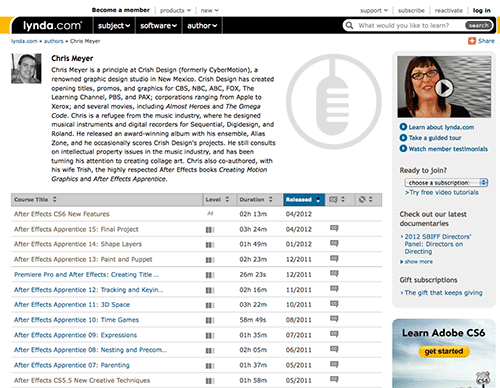
Task: Click the search button
Action: 479,25
